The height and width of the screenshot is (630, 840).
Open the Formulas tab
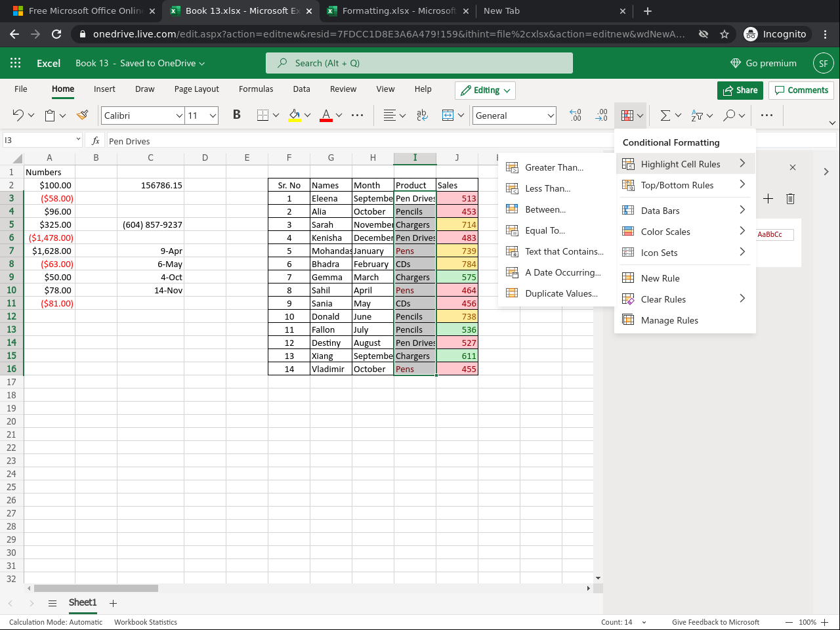click(x=256, y=89)
